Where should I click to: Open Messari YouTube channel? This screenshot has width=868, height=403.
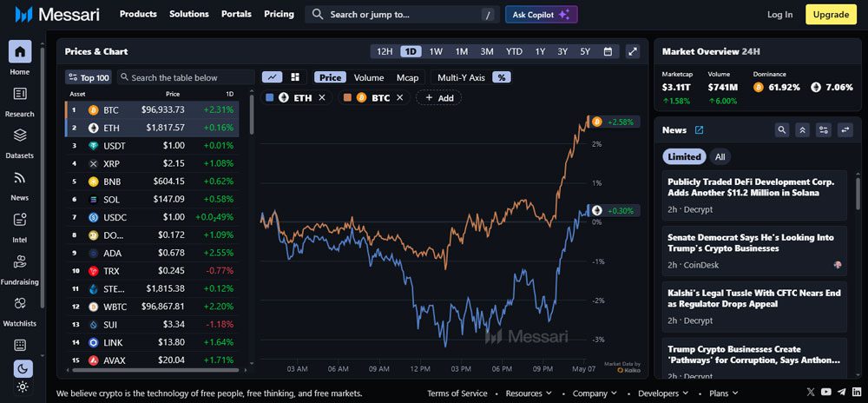tap(827, 392)
